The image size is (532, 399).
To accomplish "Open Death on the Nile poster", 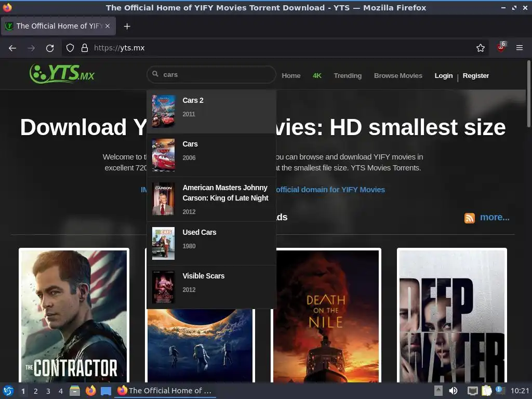I will 326,315.
